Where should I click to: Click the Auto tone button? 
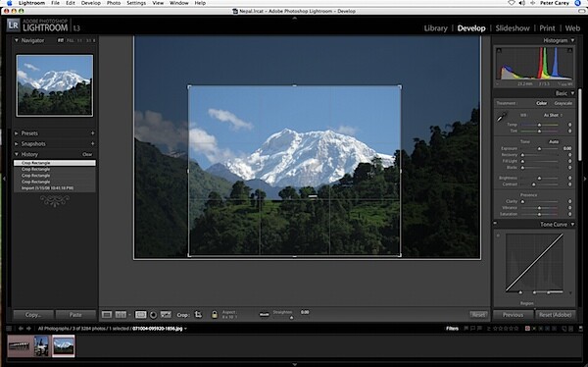click(554, 141)
